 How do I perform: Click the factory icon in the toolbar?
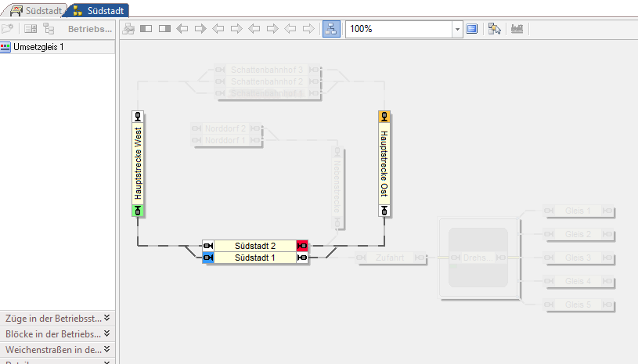[x=517, y=29]
